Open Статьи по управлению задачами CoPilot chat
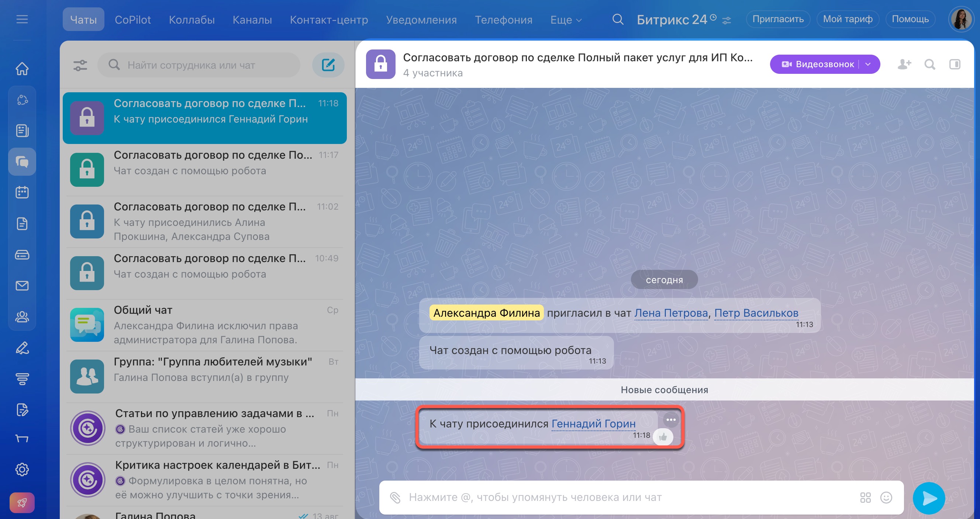This screenshot has height=519, width=980. click(205, 428)
